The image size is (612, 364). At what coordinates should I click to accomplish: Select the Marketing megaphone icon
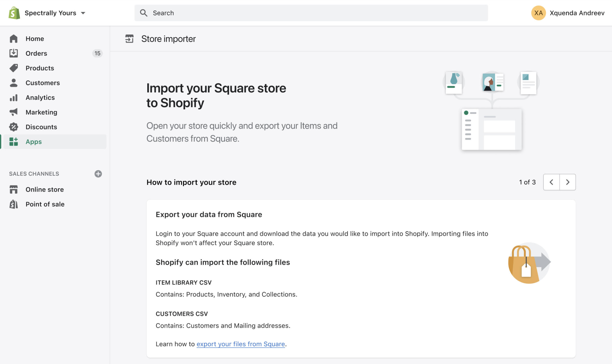14,112
